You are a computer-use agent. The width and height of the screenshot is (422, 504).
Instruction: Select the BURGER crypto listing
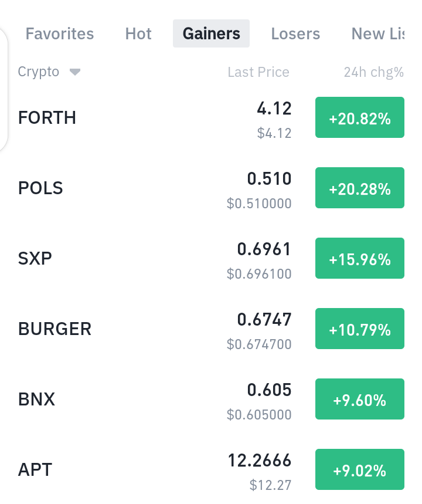coord(211,329)
